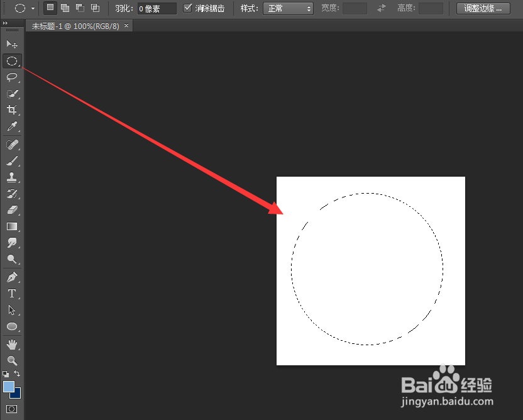The width and height of the screenshot is (523, 420).
Task: Select the History Brush tool
Action: [x=12, y=194]
